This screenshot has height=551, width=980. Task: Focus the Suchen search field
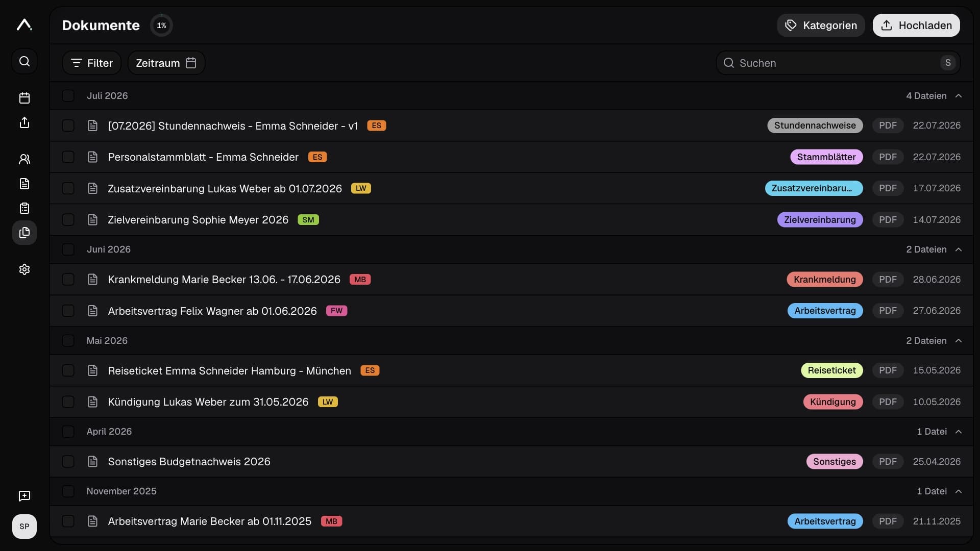tap(838, 63)
